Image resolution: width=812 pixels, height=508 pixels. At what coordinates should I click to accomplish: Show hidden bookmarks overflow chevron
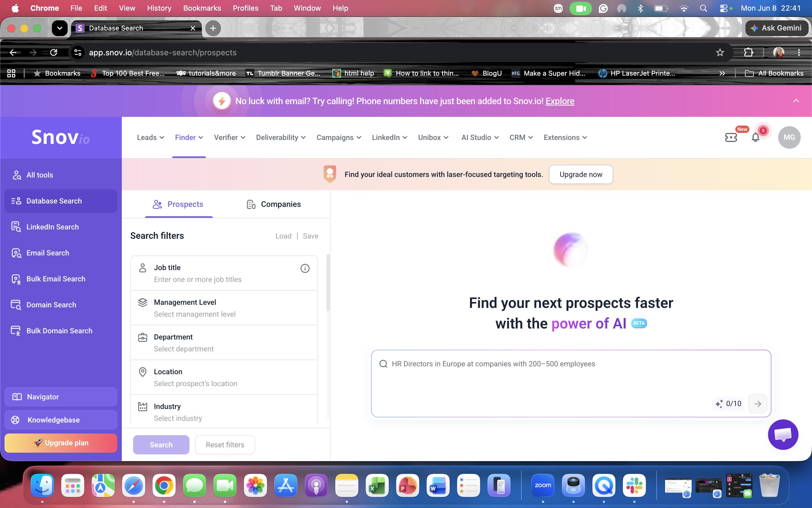(722, 73)
